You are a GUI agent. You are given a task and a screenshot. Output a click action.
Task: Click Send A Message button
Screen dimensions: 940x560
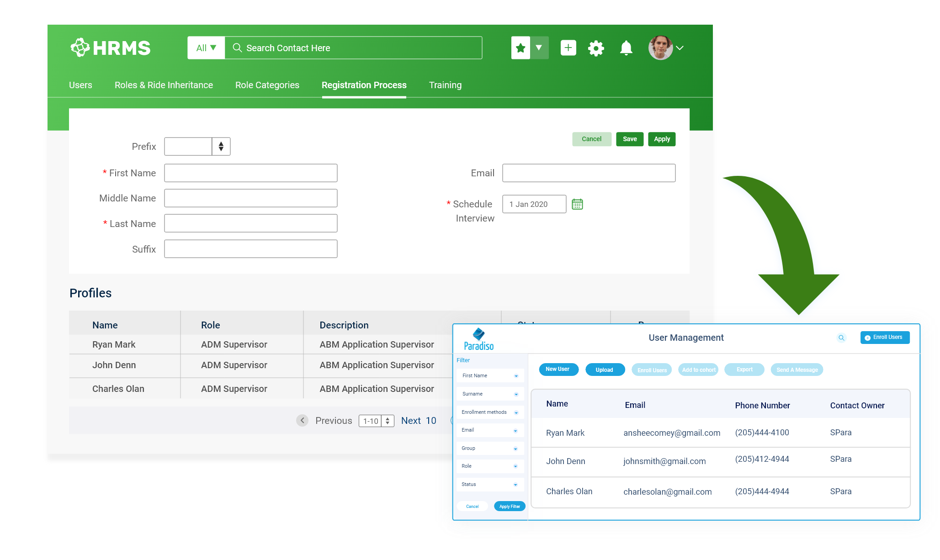797,370
